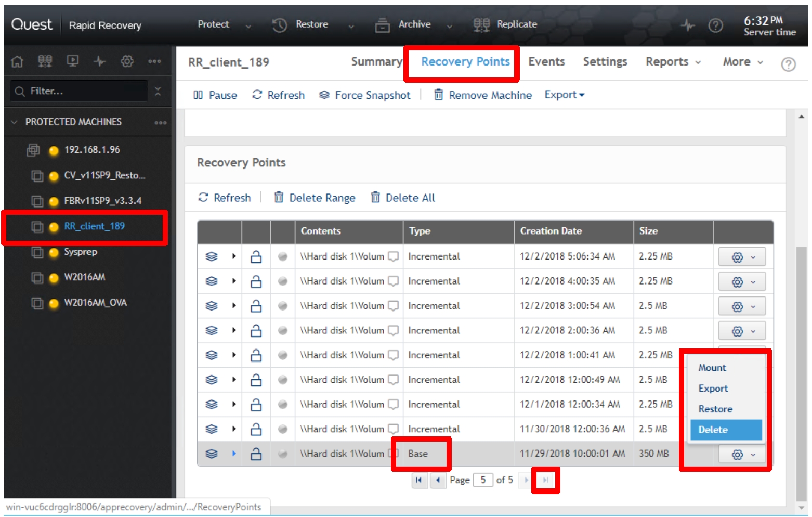
Task: Choose Mount from the context menu
Action: point(726,368)
